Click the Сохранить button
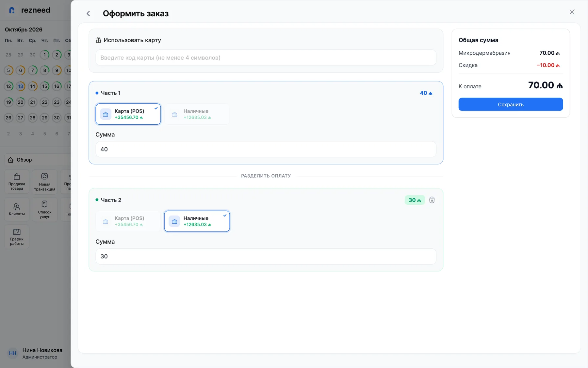 click(511, 104)
